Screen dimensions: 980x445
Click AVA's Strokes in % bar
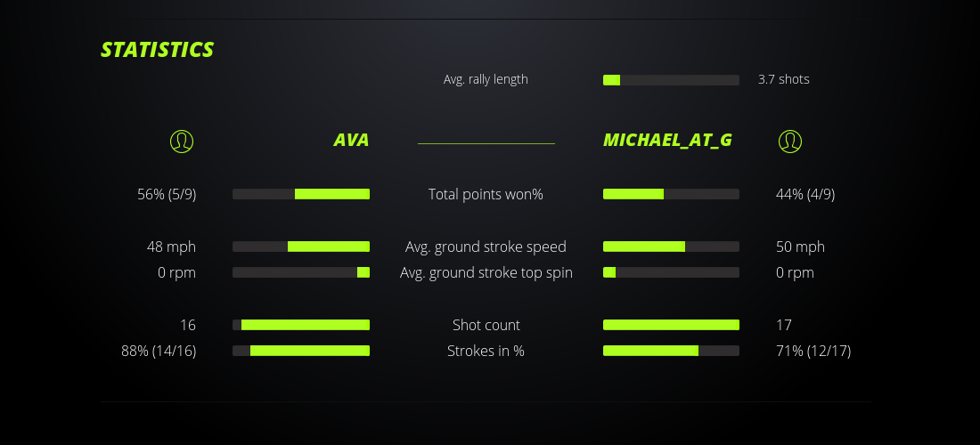[x=301, y=351]
